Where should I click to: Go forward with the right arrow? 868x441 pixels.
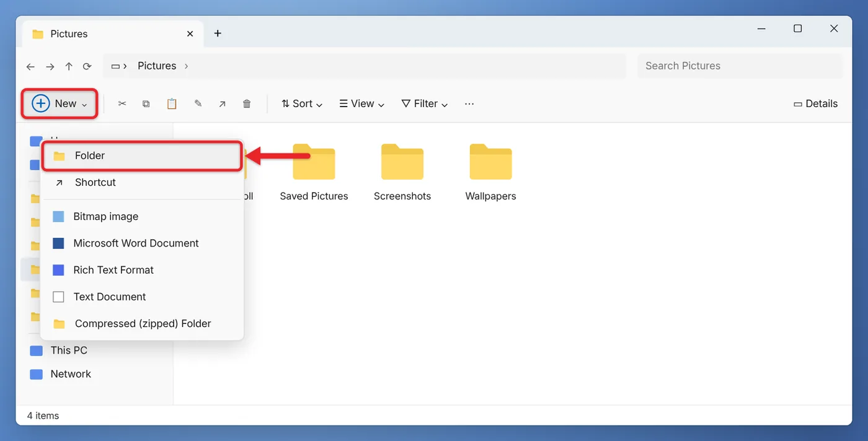pyautogui.click(x=50, y=66)
